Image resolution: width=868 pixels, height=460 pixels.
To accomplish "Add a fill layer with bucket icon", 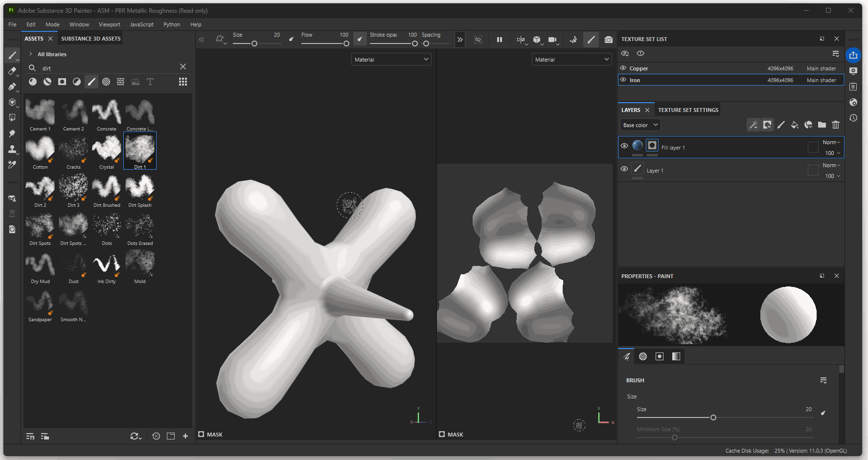I will 795,125.
